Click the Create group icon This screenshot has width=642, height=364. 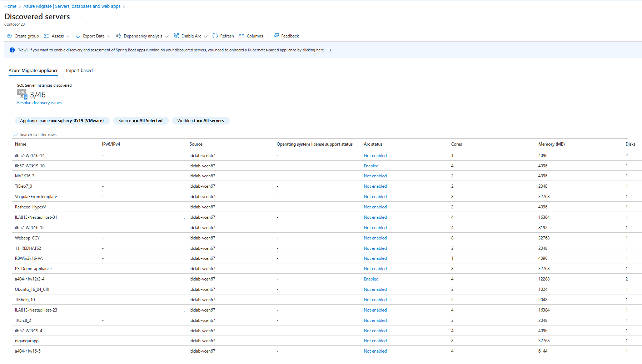click(9, 36)
